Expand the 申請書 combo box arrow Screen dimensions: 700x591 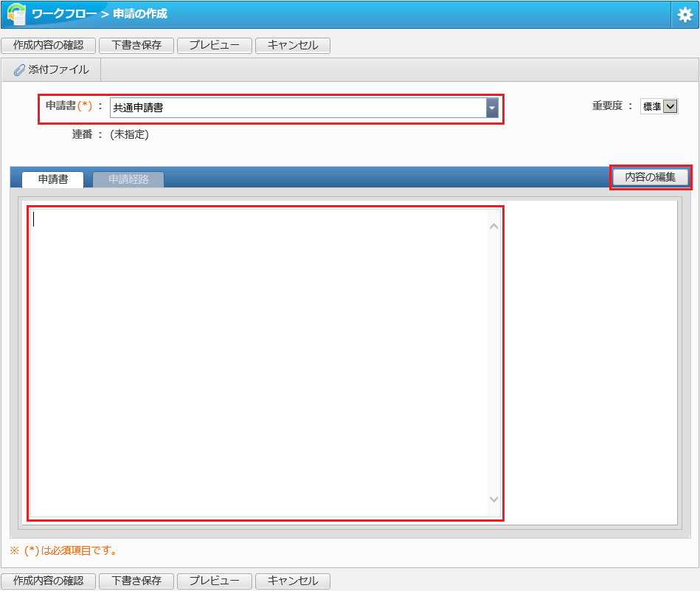point(492,108)
